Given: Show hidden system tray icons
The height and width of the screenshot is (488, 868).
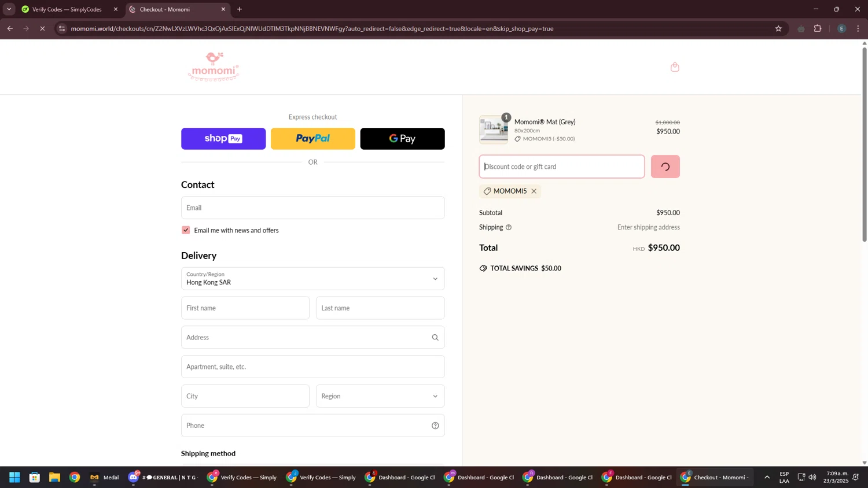Looking at the screenshot, I should [x=767, y=478].
